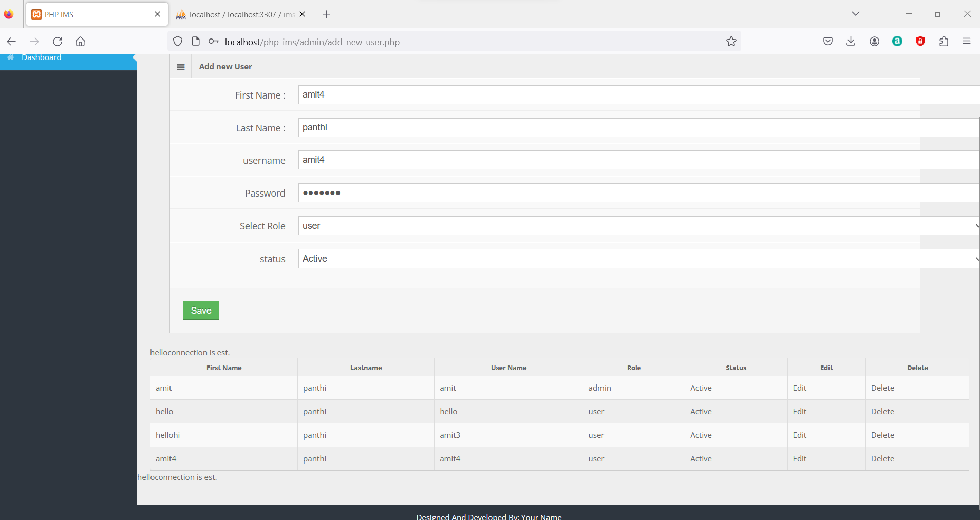Click the Save to Pocket icon
Viewport: 980px width, 520px height.
827,42
